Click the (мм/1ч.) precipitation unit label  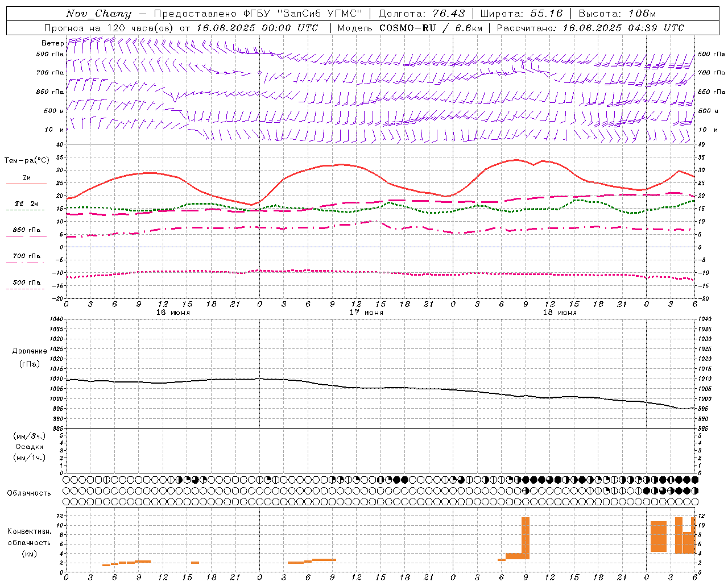pos(29,458)
